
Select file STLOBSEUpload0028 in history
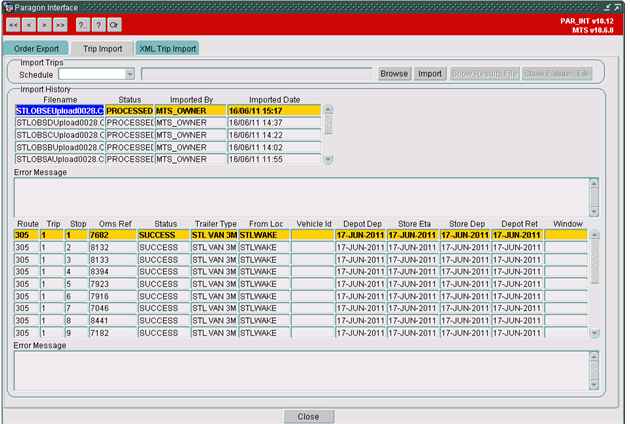click(x=59, y=111)
